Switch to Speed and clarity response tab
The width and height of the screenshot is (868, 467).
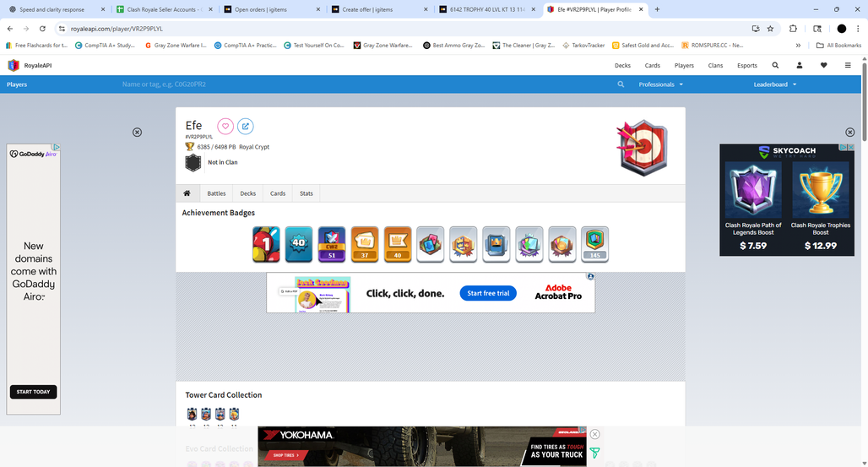pyautogui.click(x=57, y=9)
